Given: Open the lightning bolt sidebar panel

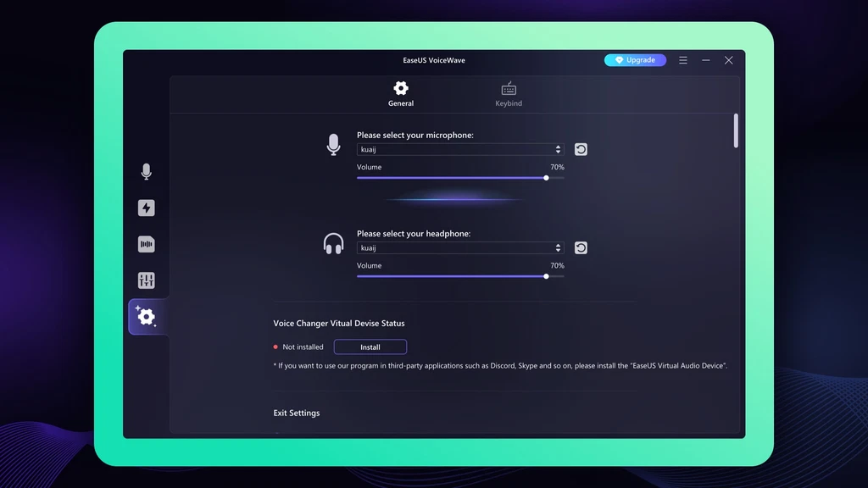Looking at the screenshot, I should [x=146, y=208].
